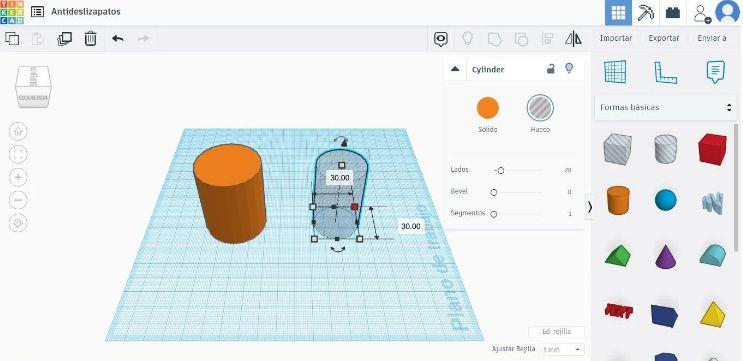Pick the dark blue polygon shape
The width and height of the screenshot is (743, 361).
[664, 316]
